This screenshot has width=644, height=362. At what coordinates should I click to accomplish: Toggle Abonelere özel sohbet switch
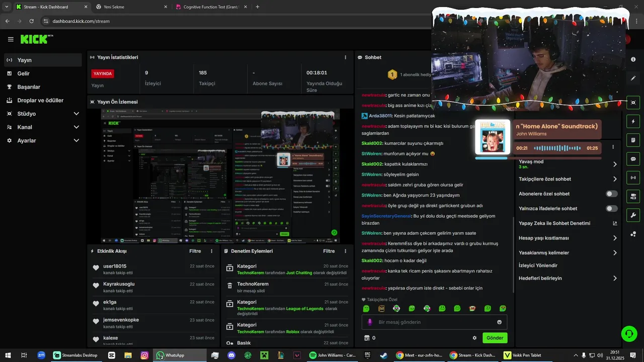click(611, 194)
